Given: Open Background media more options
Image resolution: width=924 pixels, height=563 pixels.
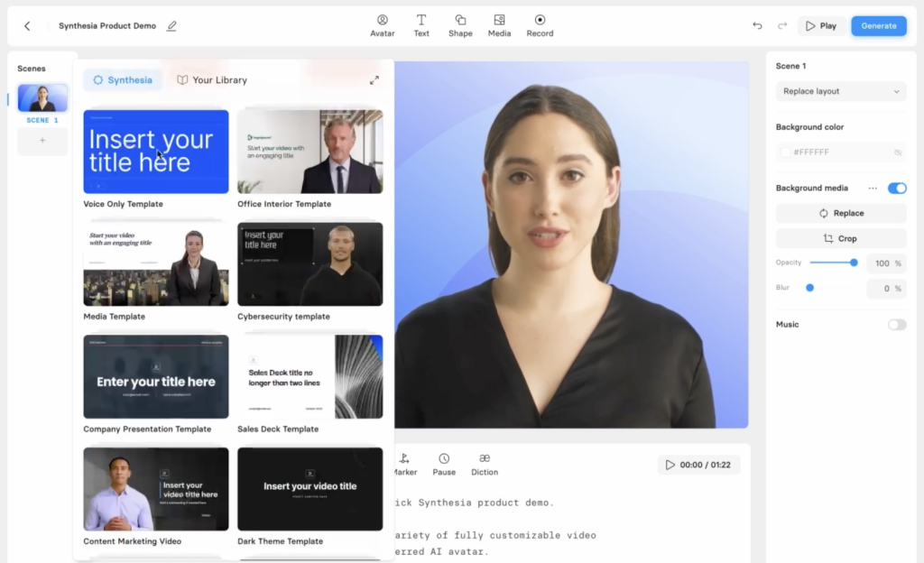Looking at the screenshot, I should (873, 188).
